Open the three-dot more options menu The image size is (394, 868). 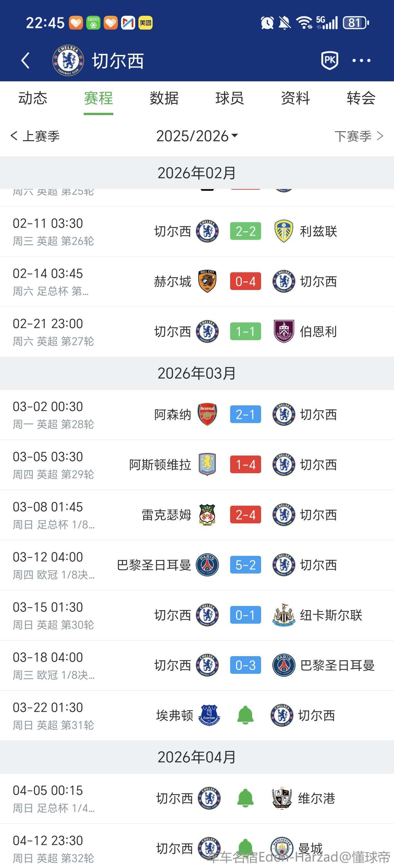tap(361, 61)
